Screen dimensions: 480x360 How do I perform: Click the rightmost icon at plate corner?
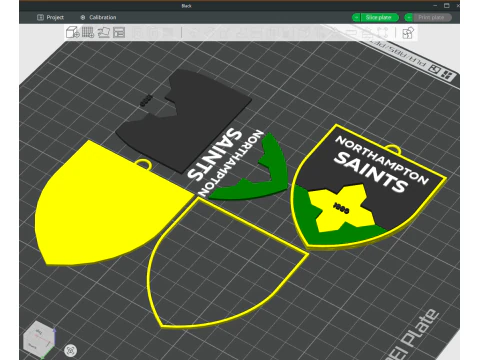pyautogui.click(x=447, y=75)
